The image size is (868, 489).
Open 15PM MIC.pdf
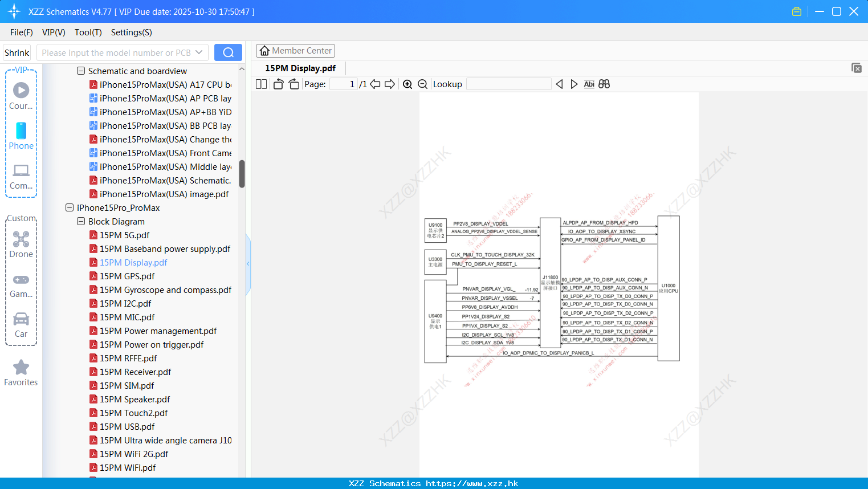click(122, 317)
